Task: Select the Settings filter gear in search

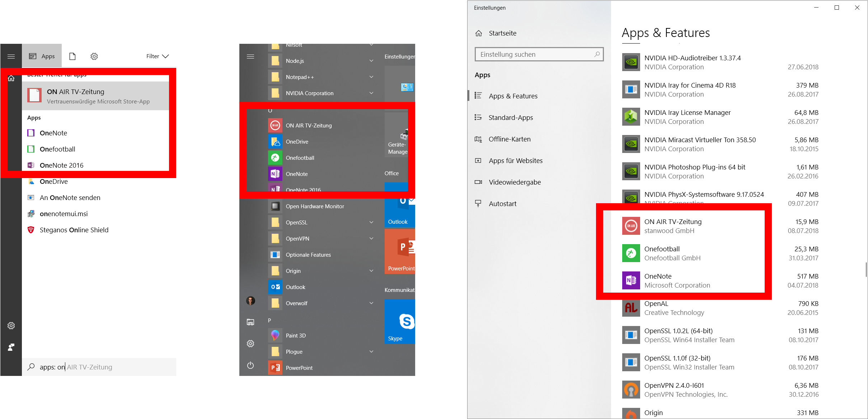Action: (94, 56)
